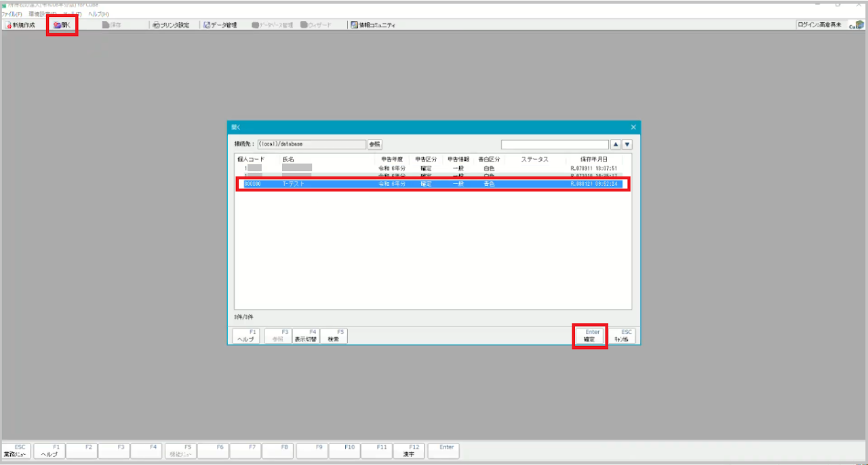Viewport: 868px width, 465px height.
Task: Open the ファイル(F) menu
Action: point(12,14)
